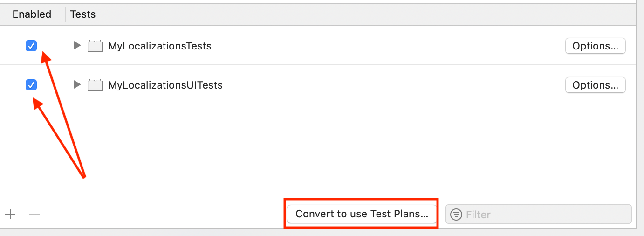This screenshot has height=236, width=644.
Task: Click the divider between Enabled and Tests headers
Action: click(x=66, y=14)
